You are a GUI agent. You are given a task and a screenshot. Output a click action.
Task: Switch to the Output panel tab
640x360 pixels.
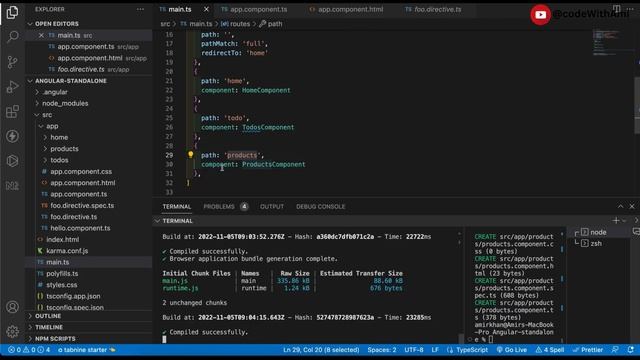[x=272, y=207]
